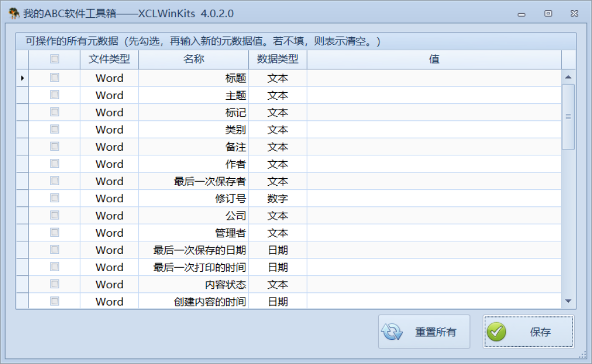
Task: Check the 修订号 row checkbox
Action: pos(54,198)
